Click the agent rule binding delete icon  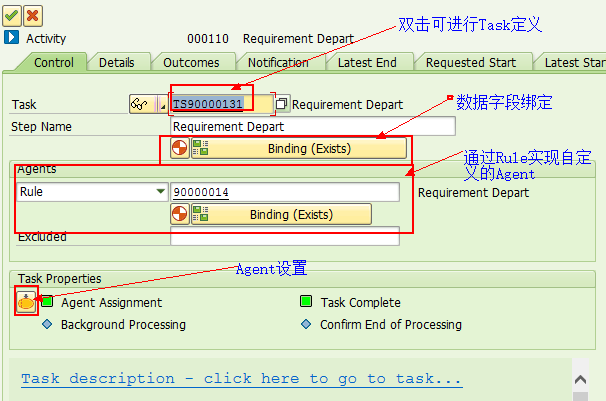tap(179, 214)
